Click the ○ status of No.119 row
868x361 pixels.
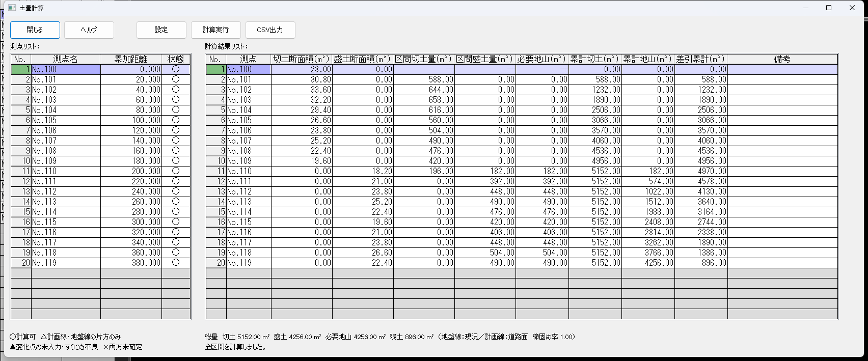click(x=176, y=263)
